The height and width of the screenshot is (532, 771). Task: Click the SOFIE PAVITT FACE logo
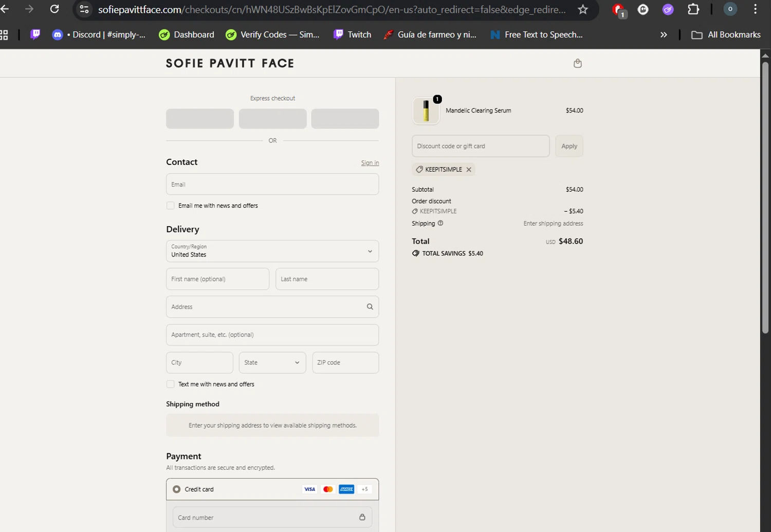tap(230, 63)
